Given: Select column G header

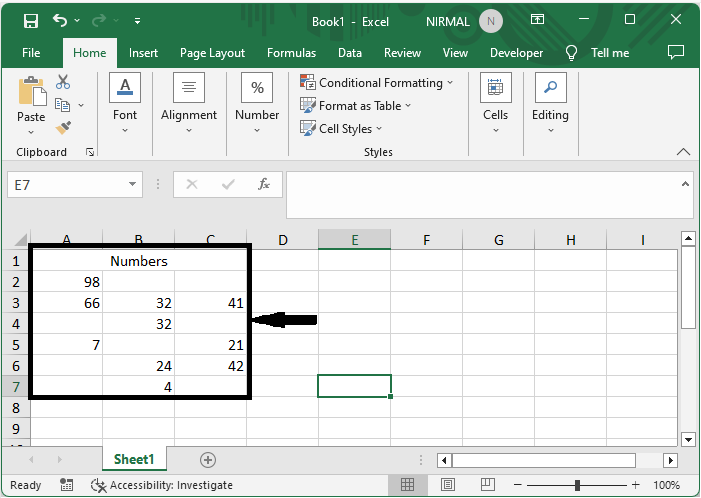Looking at the screenshot, I should click(x=498, y=240).
